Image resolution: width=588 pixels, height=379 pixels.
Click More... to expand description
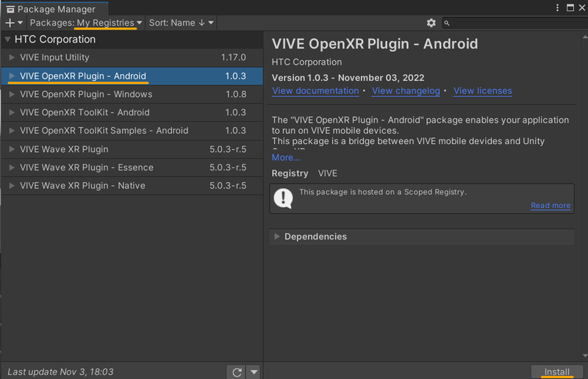click(x=286, y=157)
